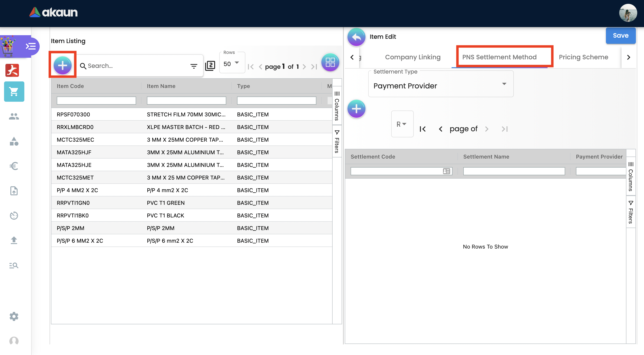Click the back arrow beside Item Edit
The image size is (644, 355).
[356, 37]
